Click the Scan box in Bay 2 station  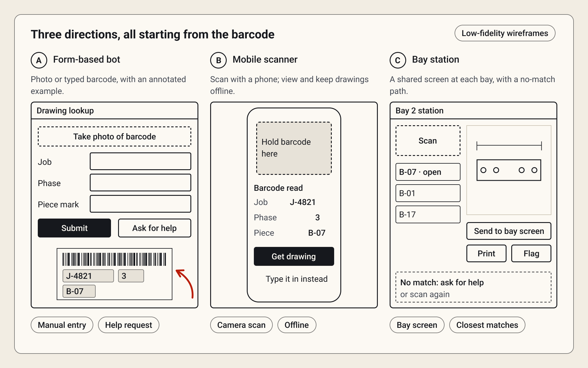428,141
